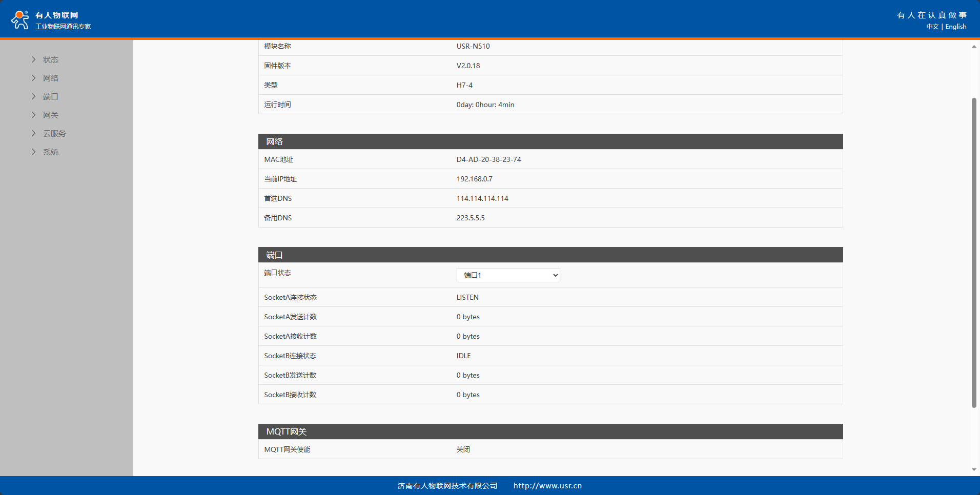Expand the chevron arrow beside 状态
The height and width of the screenshot is (495, 980).
[34, 59]
